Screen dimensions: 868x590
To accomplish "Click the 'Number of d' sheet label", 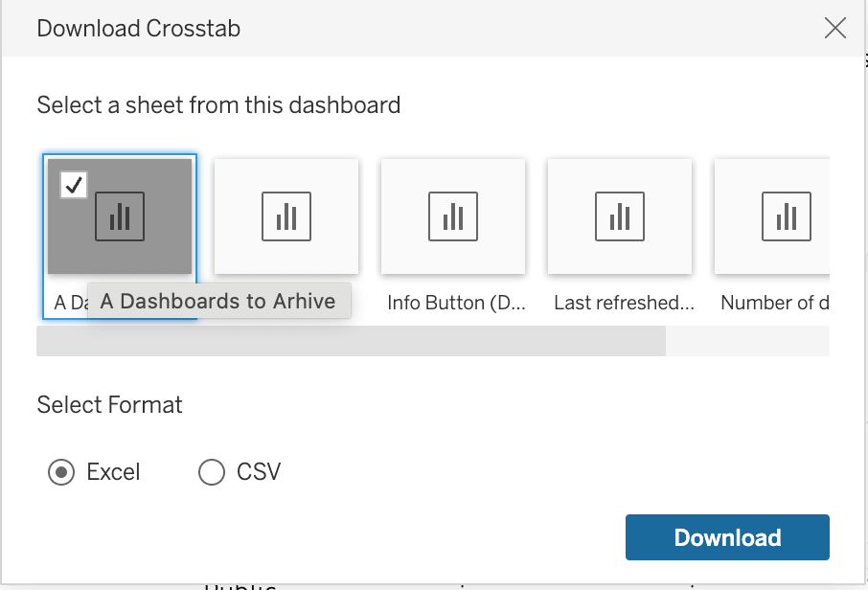I will click(x=774, y=303).
